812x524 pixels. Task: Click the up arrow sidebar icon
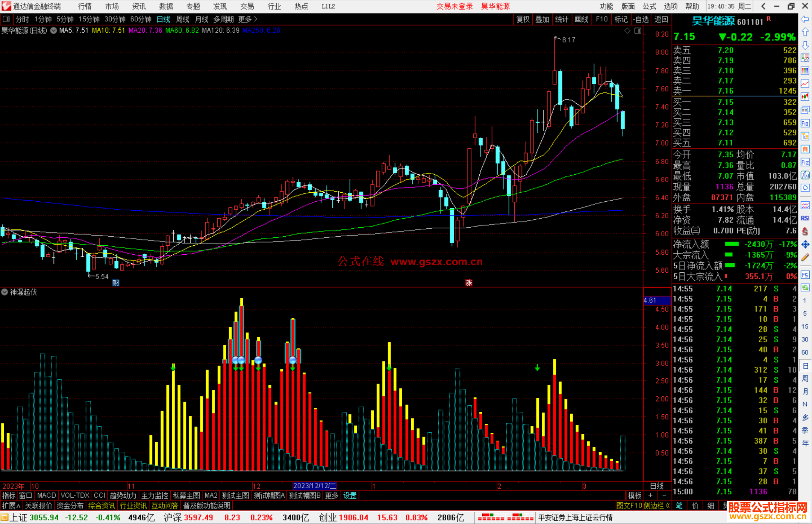[805, 32]
